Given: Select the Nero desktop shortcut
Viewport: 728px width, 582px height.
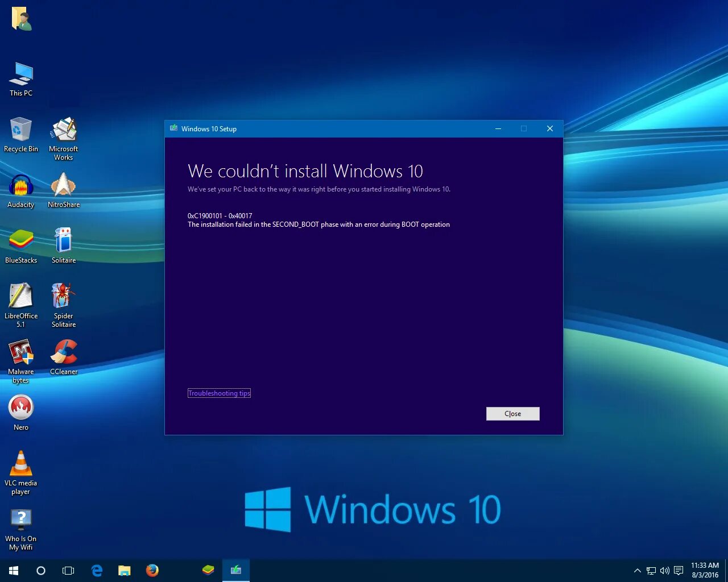Looking at the screenshot, I should (x=21, y=413).
